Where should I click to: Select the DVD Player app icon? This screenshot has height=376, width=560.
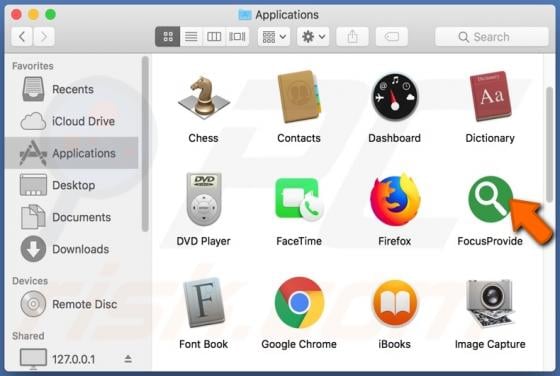(x=204, y=199)
